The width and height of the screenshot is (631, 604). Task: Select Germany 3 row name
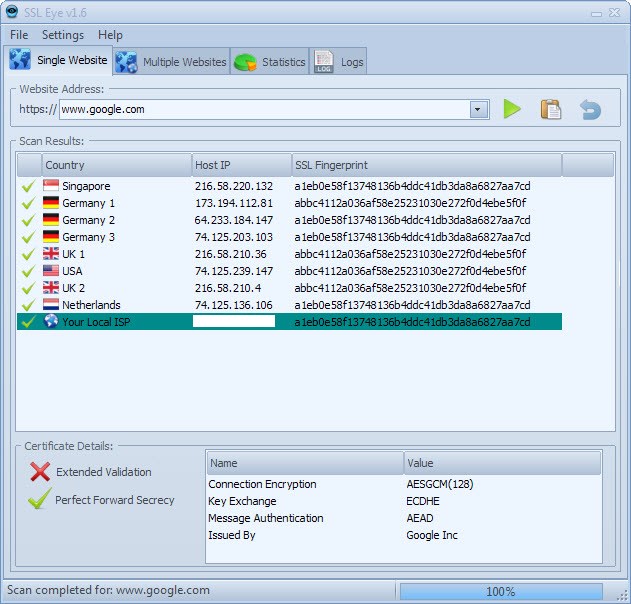[x=88, y=237]
